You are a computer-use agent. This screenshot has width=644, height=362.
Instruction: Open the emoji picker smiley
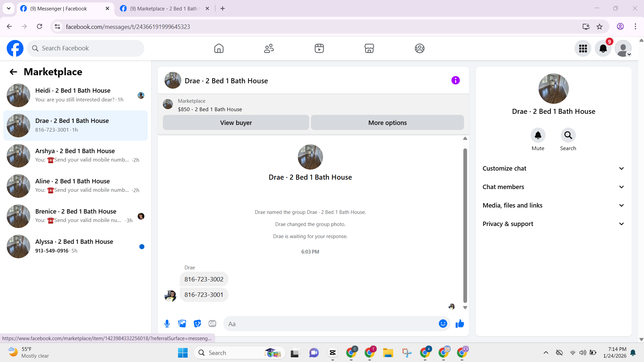tap(443, 324)
